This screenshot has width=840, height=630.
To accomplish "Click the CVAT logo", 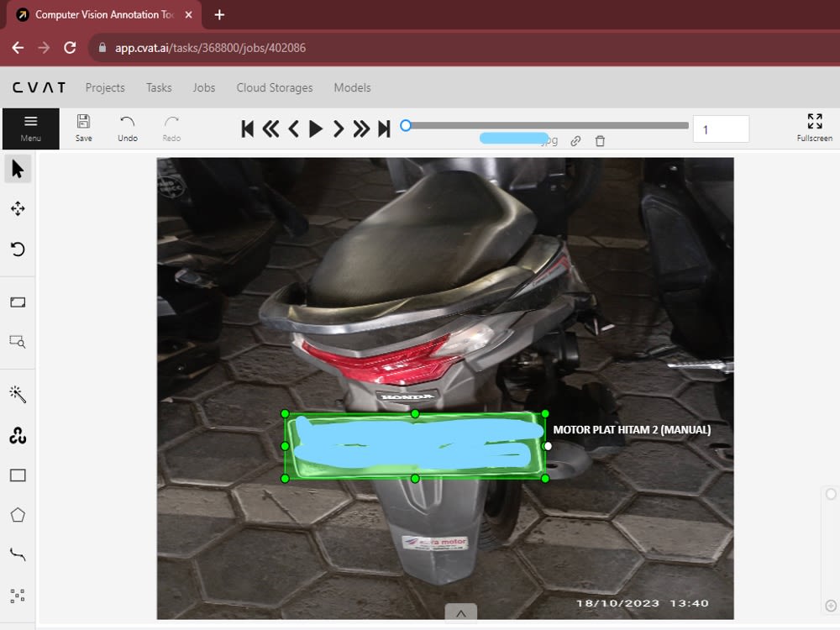I will (39, 87).
